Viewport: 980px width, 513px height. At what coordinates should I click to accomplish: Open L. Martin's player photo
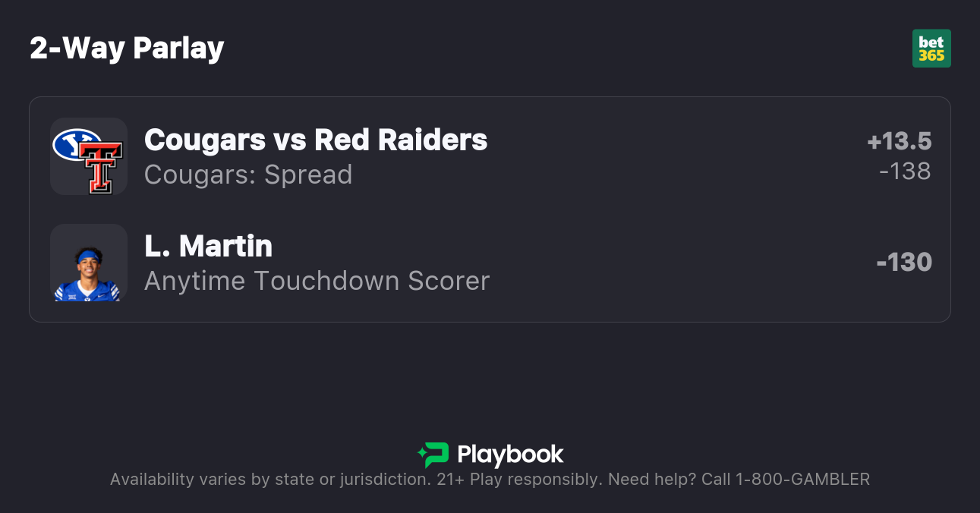click(x=88, y=263)
